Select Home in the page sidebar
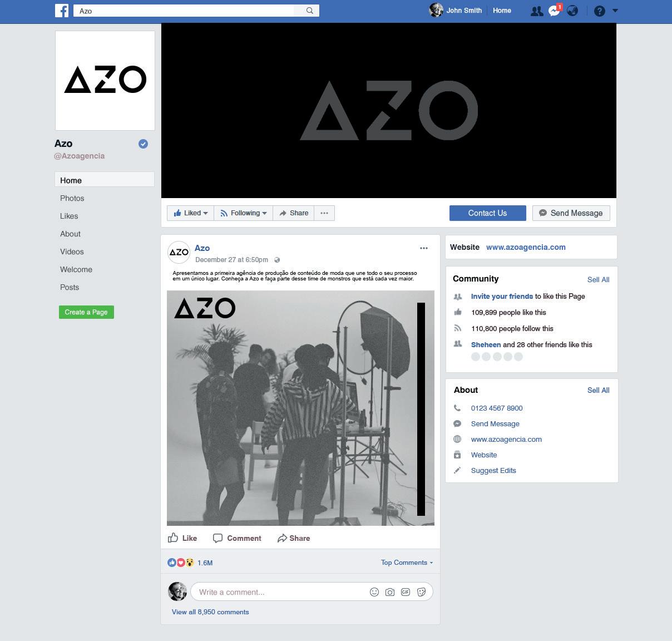 point(105,180)
